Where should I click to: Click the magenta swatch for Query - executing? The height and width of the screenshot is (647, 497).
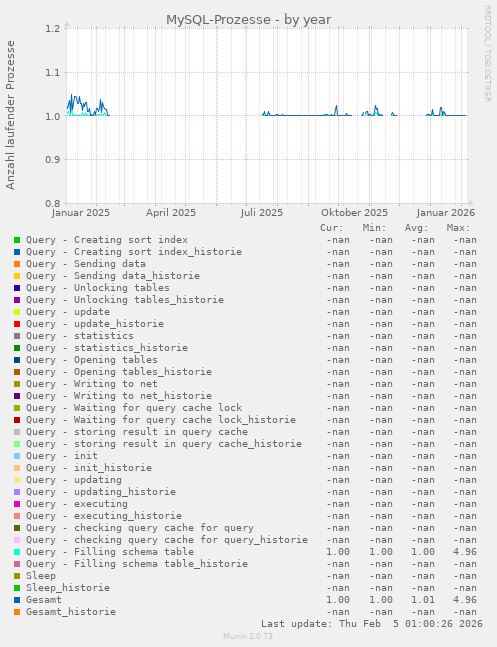17,504
